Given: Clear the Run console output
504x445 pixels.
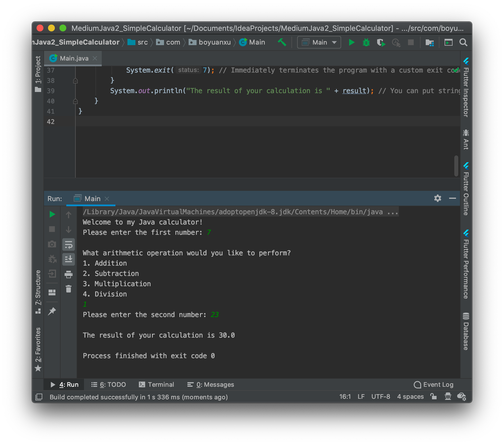Looking at the screenshot, I should (x=69, y=289).
